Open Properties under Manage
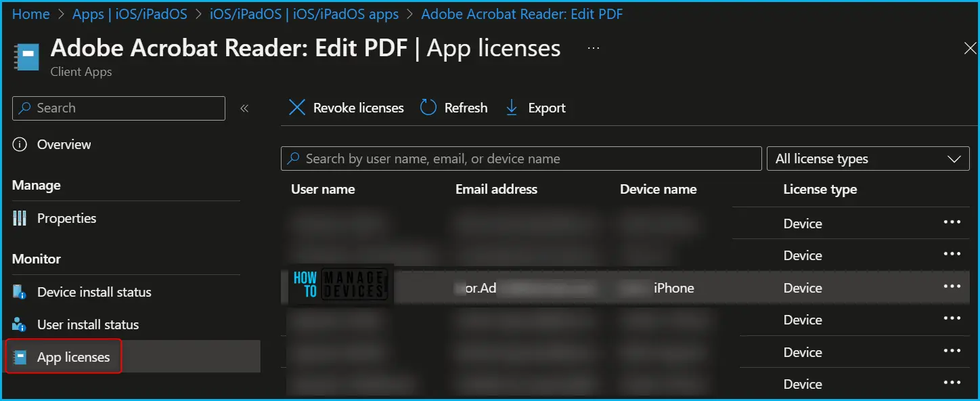Viewport: 980px width, 401px height. point(66,218)
